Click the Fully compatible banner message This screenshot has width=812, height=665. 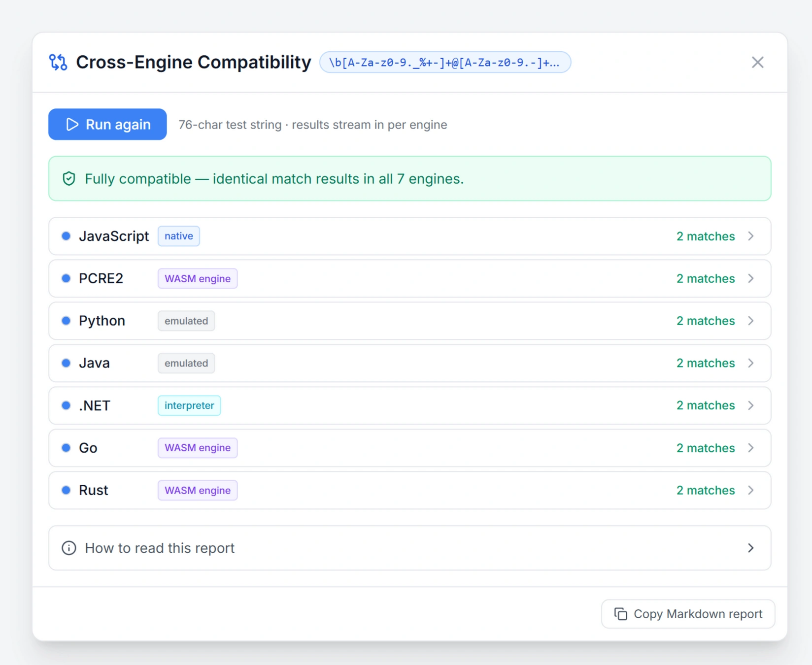274,178
